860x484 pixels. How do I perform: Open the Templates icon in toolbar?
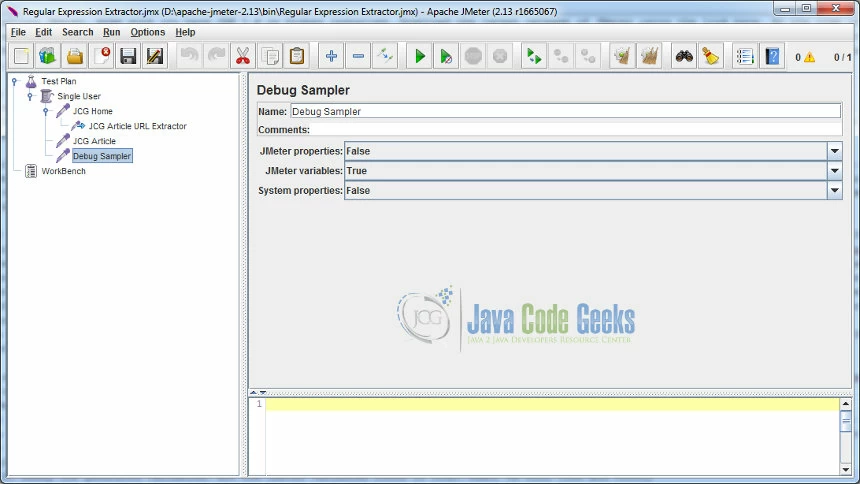[48, 56]
